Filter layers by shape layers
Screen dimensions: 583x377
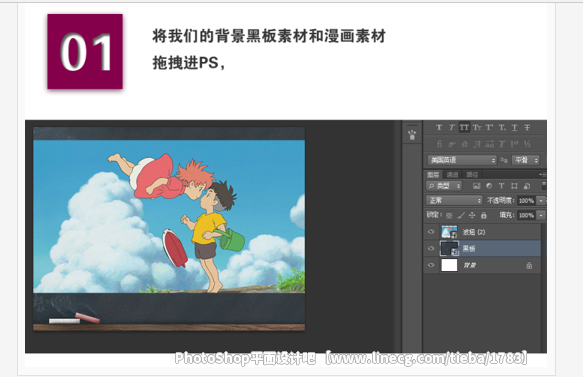[514, 186]
